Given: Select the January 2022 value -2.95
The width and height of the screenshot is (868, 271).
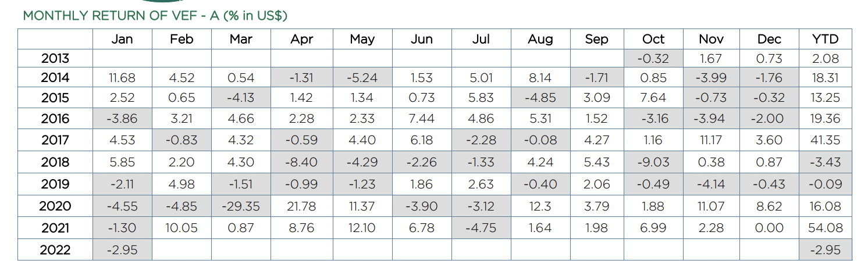Looking at the screenshot, I should (122, 250).
